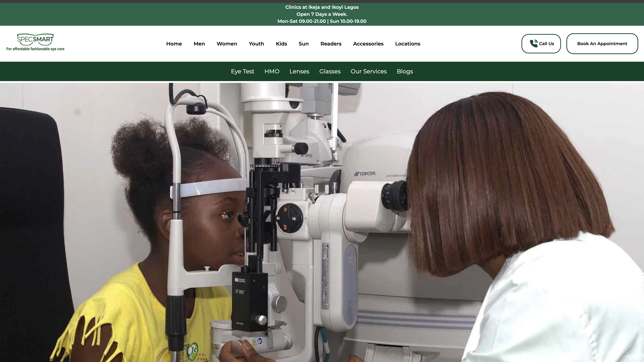The height and width of the screenshot is (362, 644).
Task: Open the Men eyewear menu
Action: pyautogui.click(x=199, y=44)
